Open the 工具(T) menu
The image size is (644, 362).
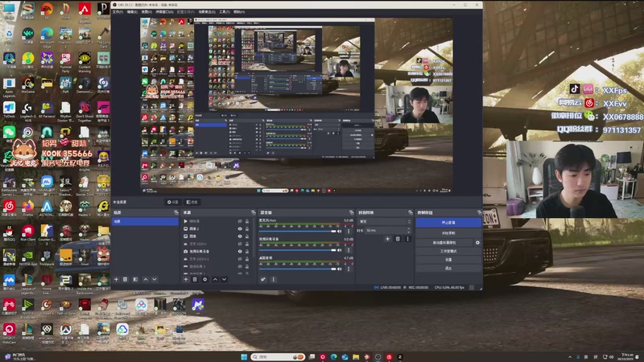tap(225, 12)
